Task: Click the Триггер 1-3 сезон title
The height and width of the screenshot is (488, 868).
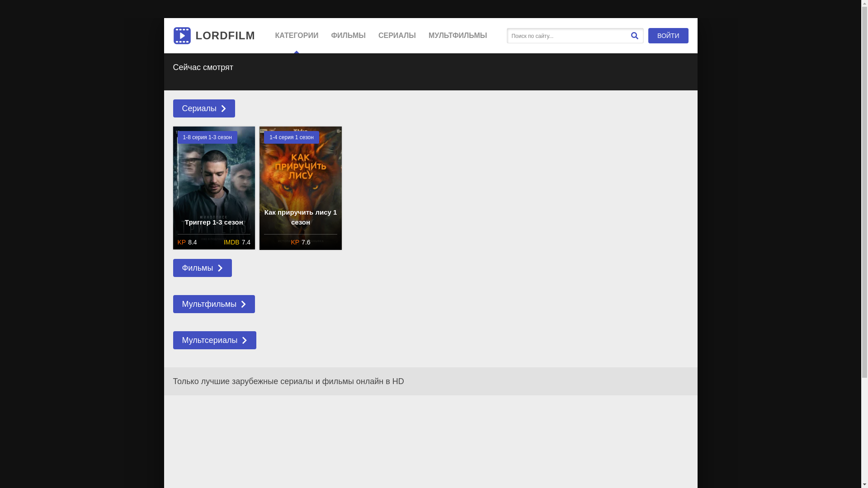Action: pyautogui.click(x=214, y=222)
